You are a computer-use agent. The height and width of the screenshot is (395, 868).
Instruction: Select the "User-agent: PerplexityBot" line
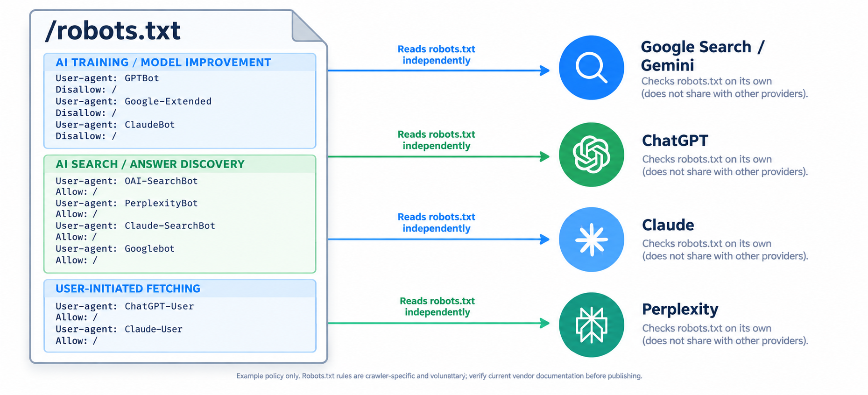click(127, 203)
